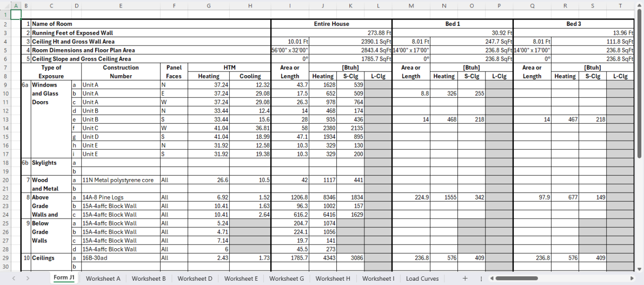Select the 97.9 area cell under Bed 3

tap(533, 197)
